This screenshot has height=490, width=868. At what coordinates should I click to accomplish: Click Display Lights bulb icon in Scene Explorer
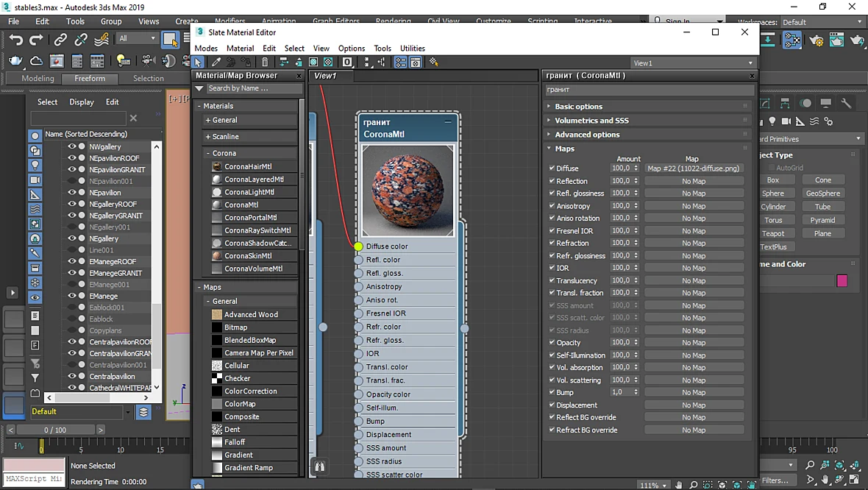[35, 165]
